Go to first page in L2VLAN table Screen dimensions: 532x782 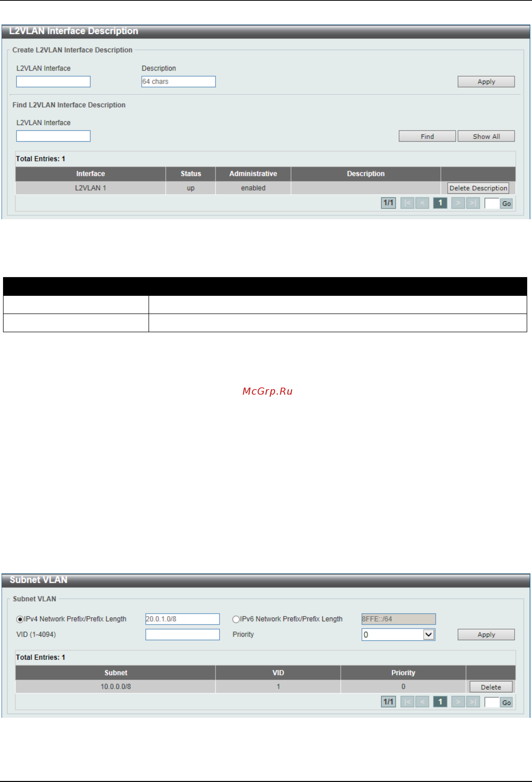pos(407,203)
